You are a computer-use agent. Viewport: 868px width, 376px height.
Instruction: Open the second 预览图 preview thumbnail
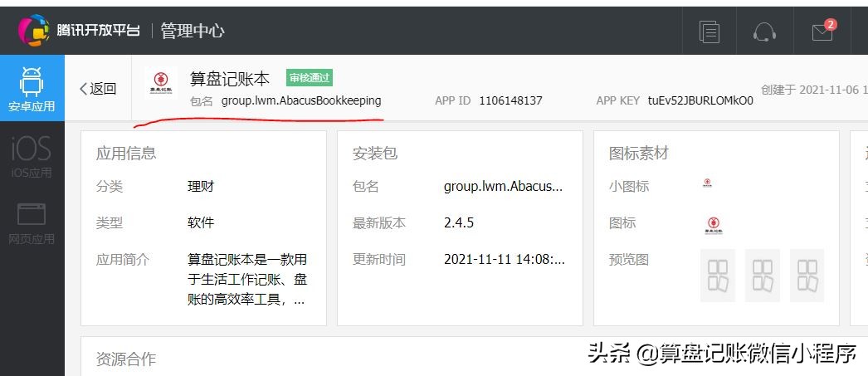point(763,276)
